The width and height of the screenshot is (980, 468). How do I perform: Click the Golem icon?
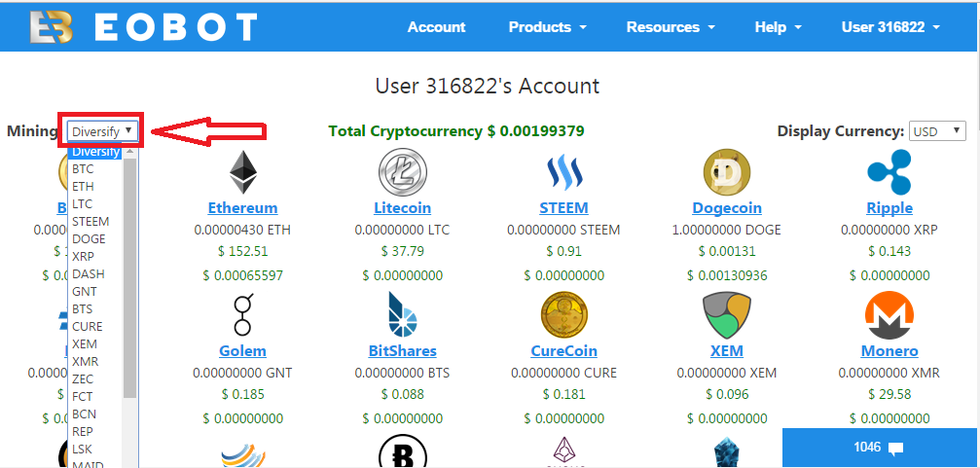(242, 315)
